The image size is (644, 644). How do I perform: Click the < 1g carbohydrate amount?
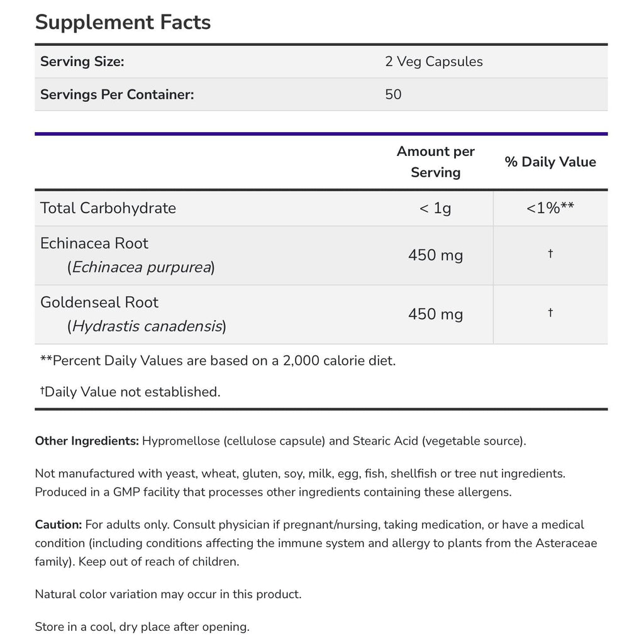[x=435, y=208]
